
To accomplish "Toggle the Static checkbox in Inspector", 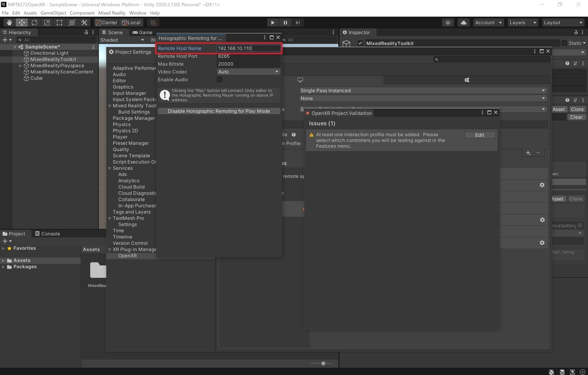I will (x=564, y=43).
